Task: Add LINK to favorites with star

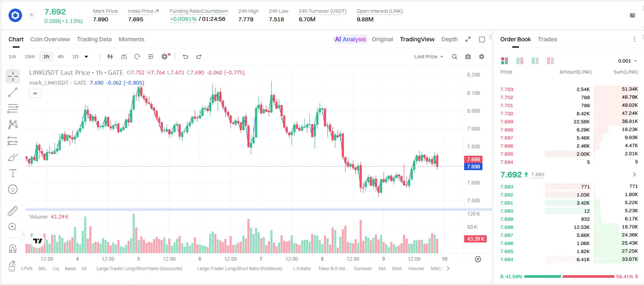Action: coord(31,15)
